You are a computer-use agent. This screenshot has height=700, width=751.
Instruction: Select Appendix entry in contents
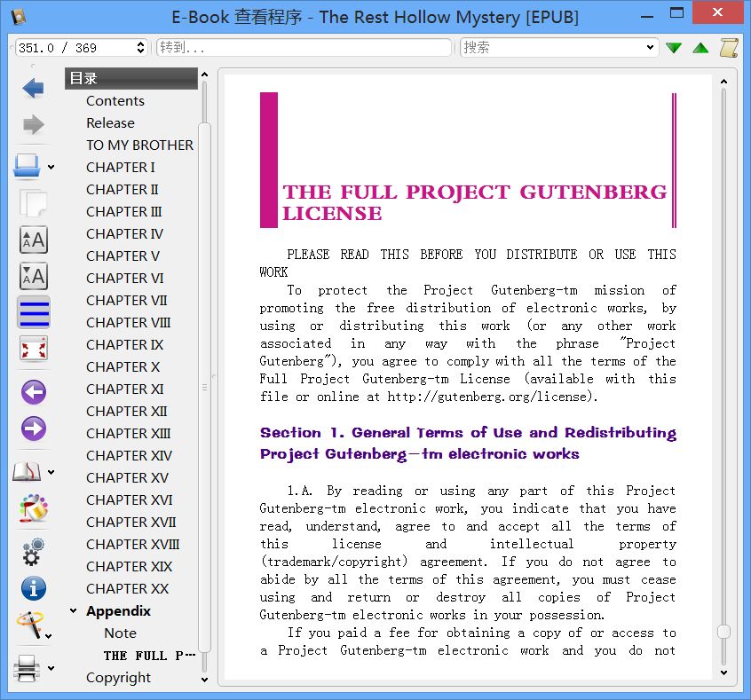tap(118, 611)
